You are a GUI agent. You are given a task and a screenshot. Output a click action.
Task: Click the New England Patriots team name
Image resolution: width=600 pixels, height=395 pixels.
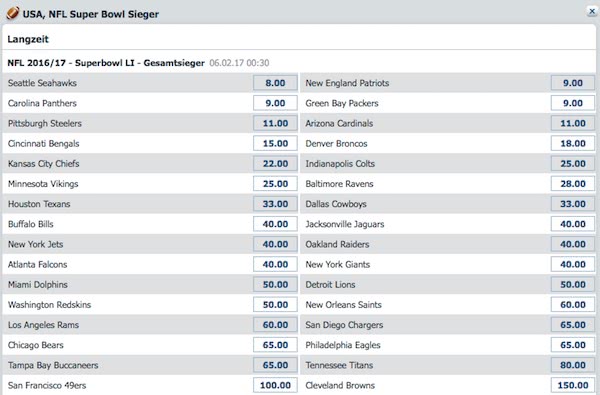347,83
